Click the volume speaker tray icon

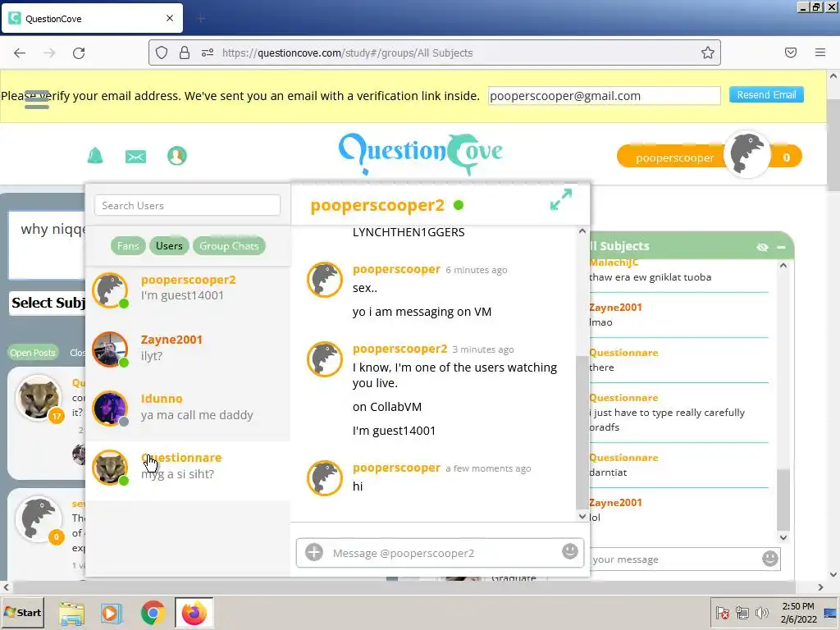coord(761,612)
